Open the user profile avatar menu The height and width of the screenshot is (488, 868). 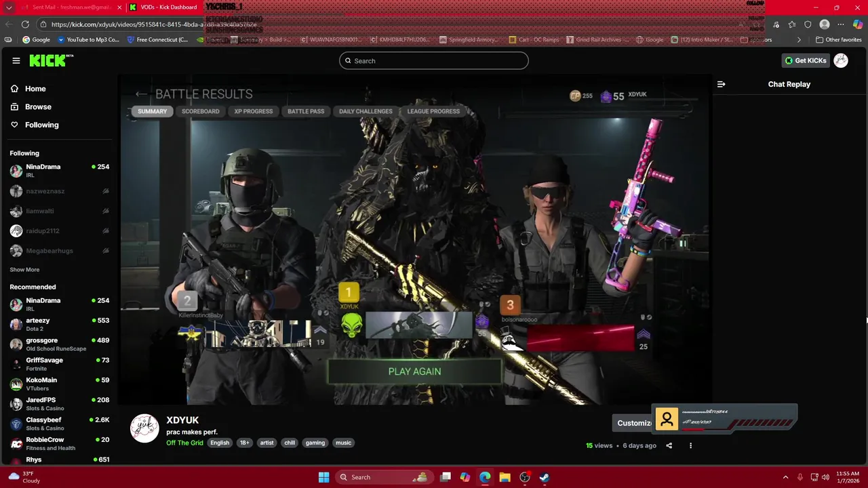click(x=841, y=60)
